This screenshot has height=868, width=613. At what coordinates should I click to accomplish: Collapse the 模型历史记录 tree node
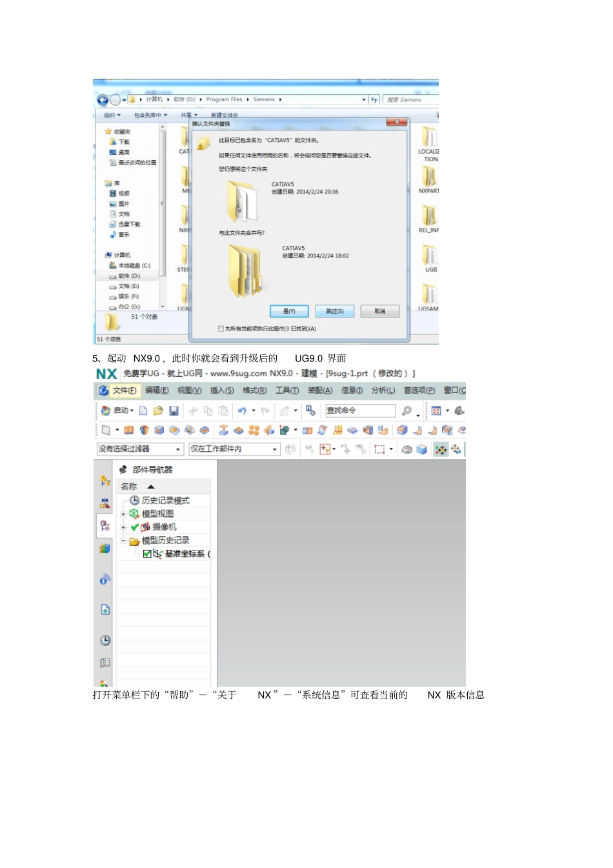click(123, 541)
